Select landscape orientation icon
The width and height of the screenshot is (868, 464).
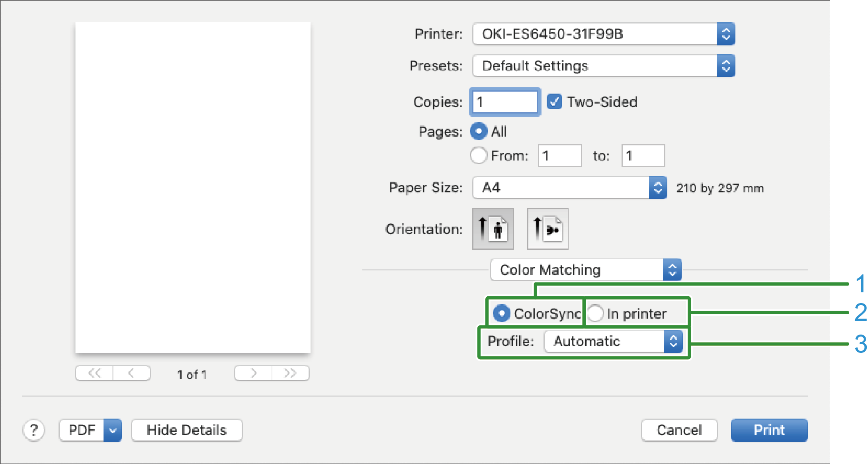click(547, 229)
